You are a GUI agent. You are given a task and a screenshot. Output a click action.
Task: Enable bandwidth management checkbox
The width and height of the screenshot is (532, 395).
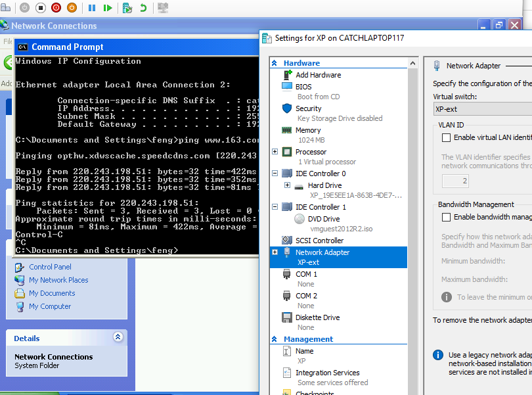(x=447, y=217)
